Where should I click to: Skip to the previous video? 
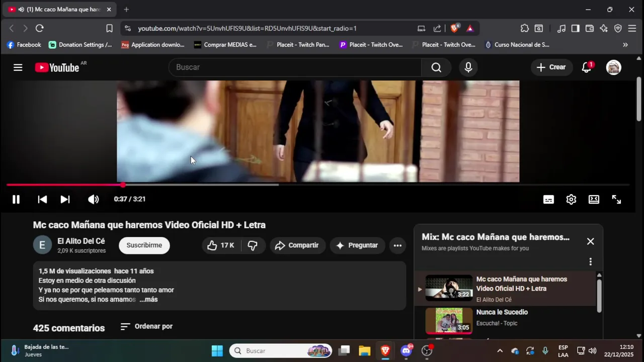[x=42, y=199]
